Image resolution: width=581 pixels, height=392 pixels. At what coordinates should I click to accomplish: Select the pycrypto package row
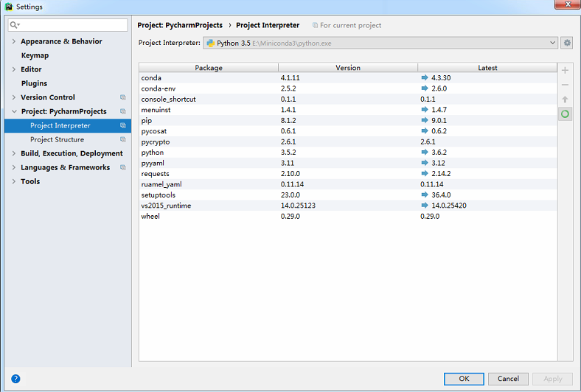pos(348,141)
